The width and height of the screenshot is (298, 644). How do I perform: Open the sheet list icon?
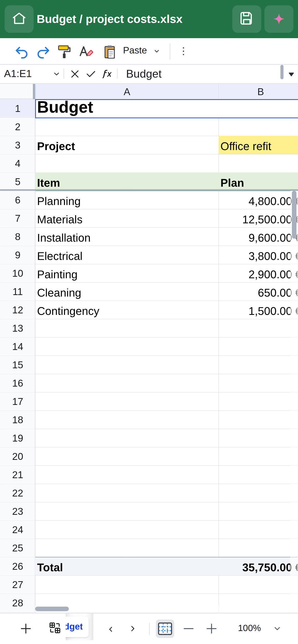[55, 628]
